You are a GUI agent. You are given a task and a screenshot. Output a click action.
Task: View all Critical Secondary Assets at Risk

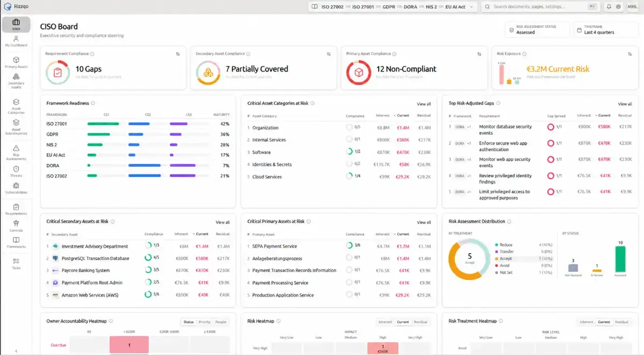click(x=223, y=222)
